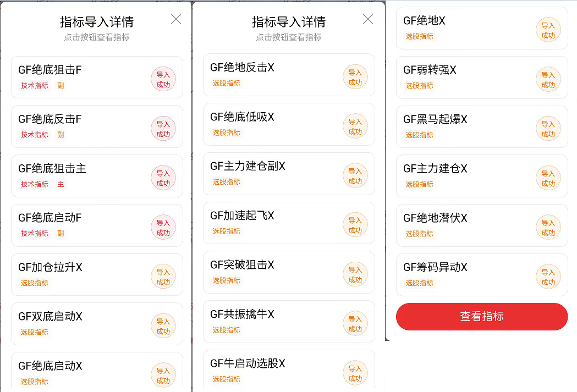Viewport: 577px width, 392px height.
Task: Select the GF牛启动选股X list item
Action: (289, 370)
